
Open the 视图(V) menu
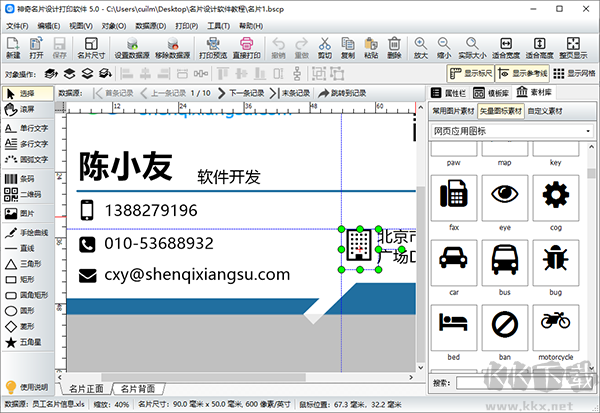click(81, 26)
